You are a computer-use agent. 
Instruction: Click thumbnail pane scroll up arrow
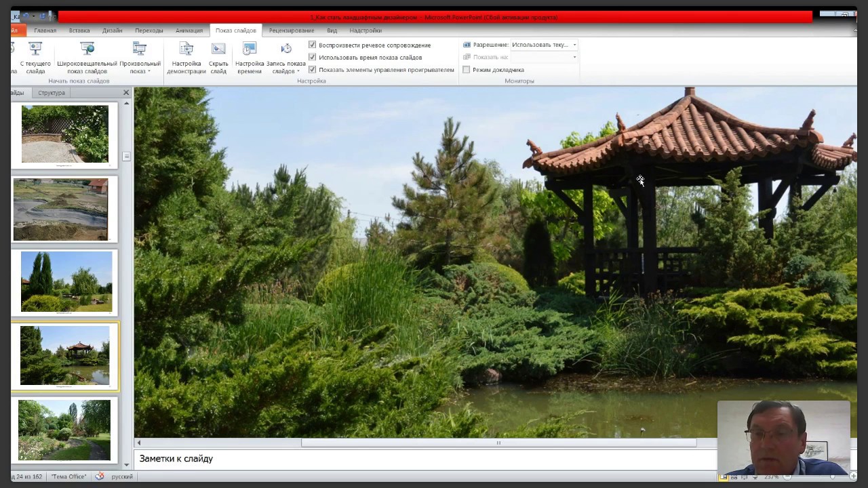tap(126, 104)
